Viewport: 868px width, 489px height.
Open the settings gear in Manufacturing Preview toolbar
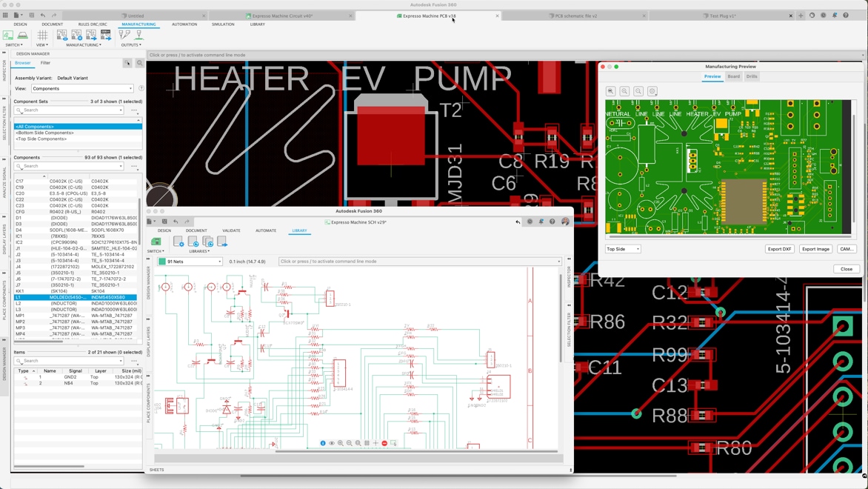pyautogui.click(x=652, y=91)
